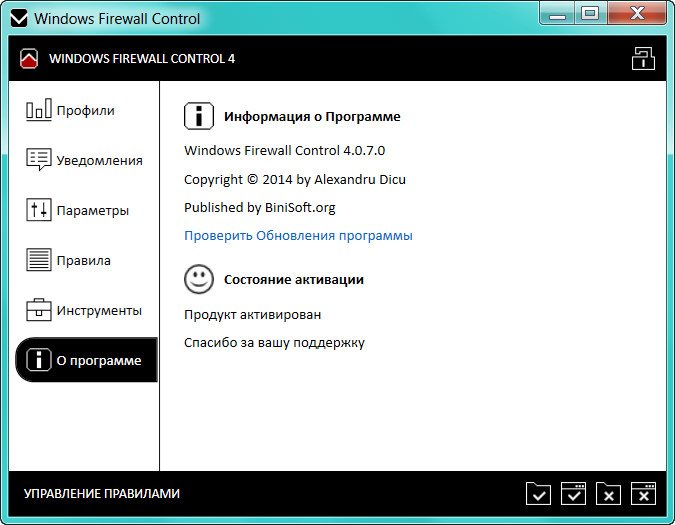Click the folder with X block-program icon
The image size is (675, 525).
(608, 493)
